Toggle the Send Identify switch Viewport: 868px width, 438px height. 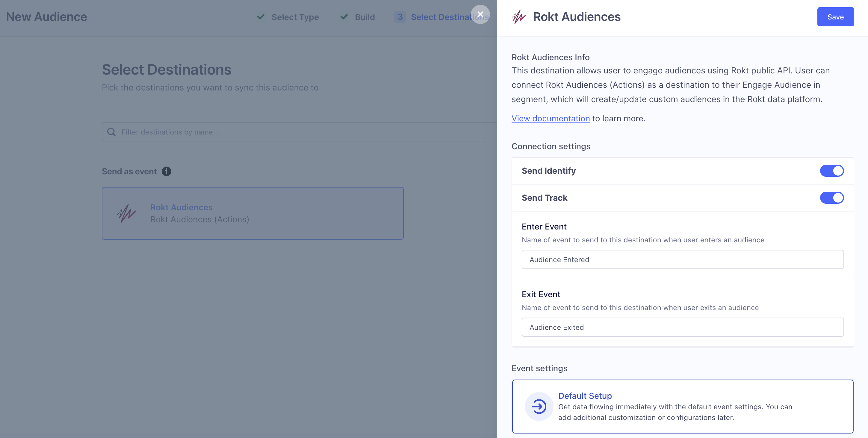[831, 171]
